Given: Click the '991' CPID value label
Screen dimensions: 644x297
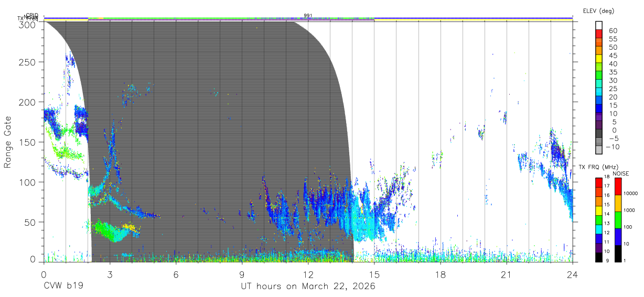Looking at the screenshot, I should (308, 15).
